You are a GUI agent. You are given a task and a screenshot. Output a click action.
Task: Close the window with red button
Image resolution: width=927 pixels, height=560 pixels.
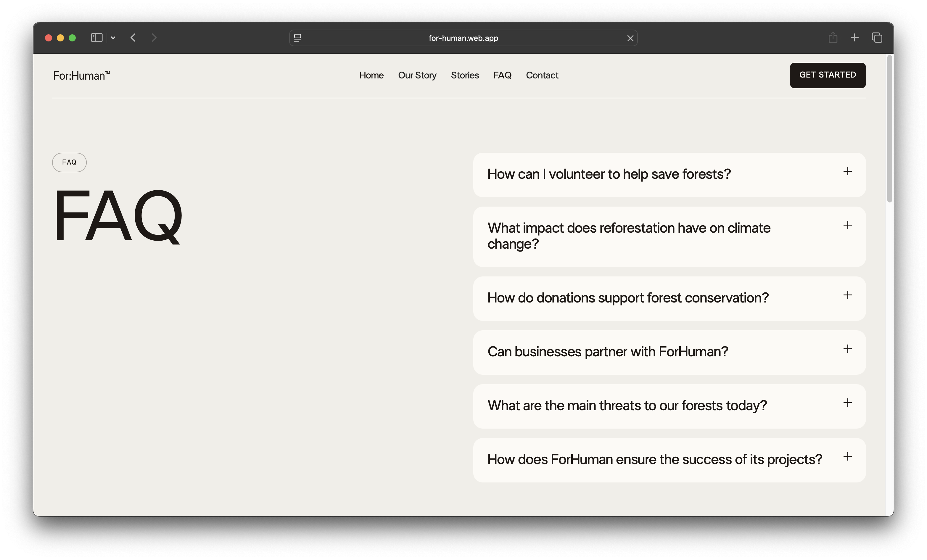point(49,38)
